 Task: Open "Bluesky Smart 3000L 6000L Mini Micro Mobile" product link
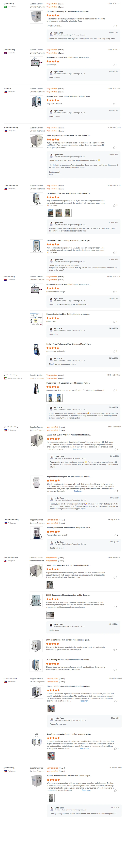(68, 96)
